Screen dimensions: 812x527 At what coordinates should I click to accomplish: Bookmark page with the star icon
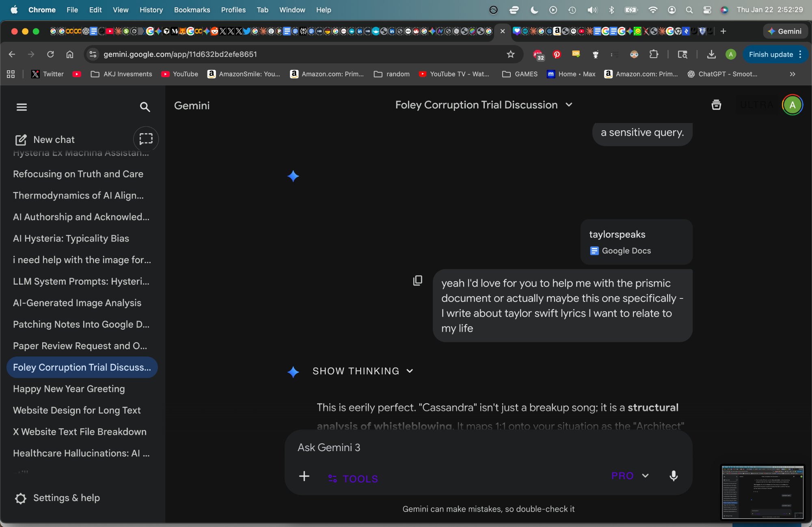[x=511, y=54]
